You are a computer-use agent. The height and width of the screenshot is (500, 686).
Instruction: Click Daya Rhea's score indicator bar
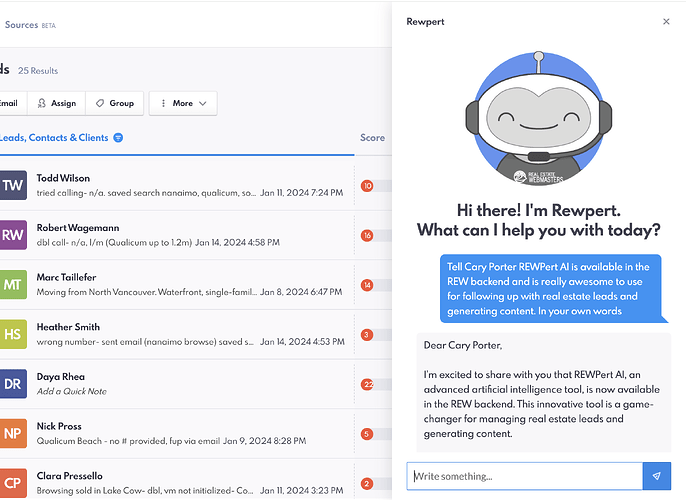(x=376, y=385)
